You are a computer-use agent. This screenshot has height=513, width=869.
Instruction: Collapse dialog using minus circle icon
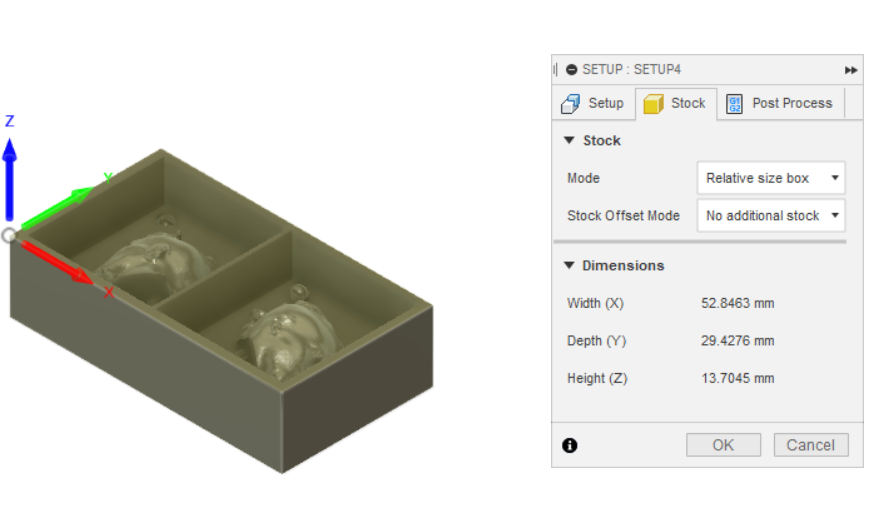coord(571,70)
